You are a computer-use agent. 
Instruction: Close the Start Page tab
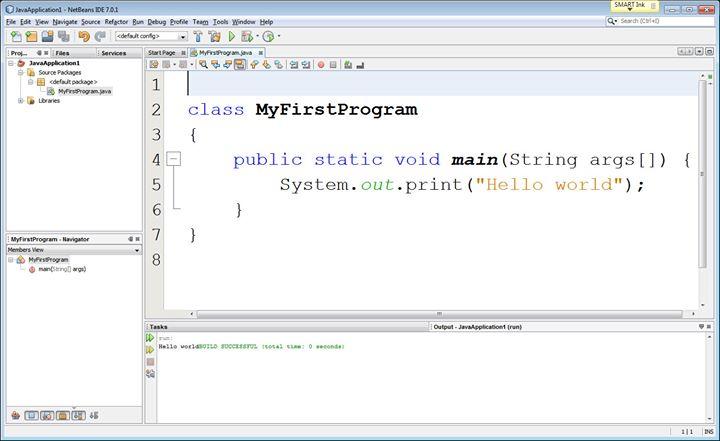[183, 53]
